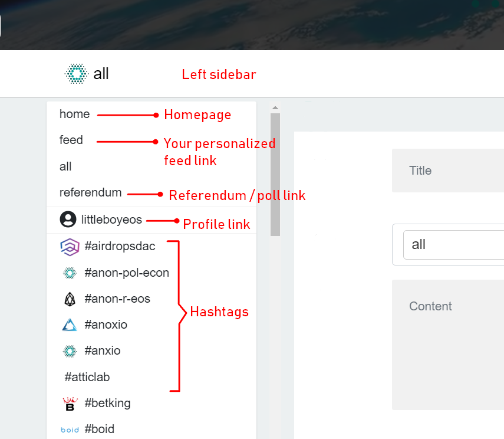Click the anxio hexagon icon
The image size is (504, 439).
(70, 351)
